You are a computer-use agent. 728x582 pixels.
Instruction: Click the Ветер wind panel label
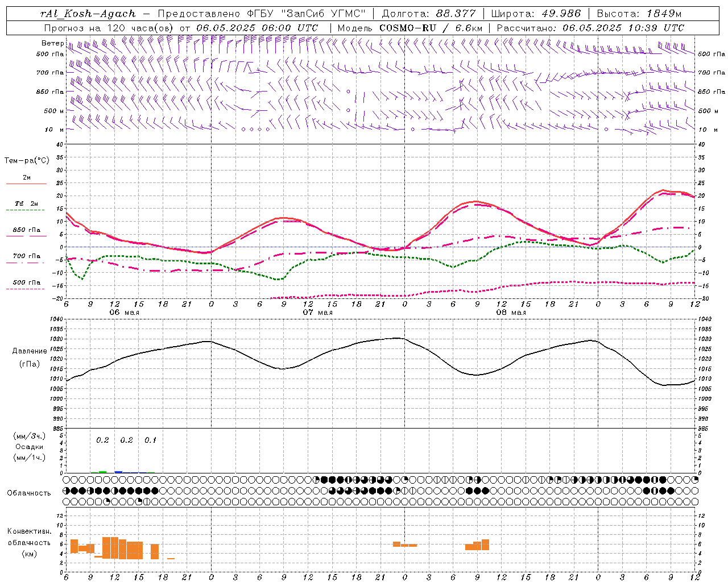[x=52, y=43]
